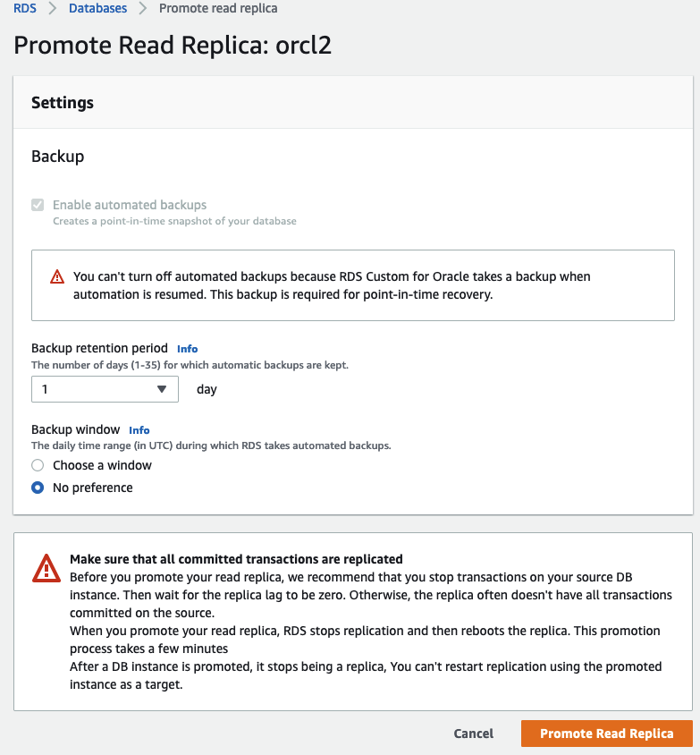Image resolution: width=700 pixels, height=755 pixels.
Task: Open Info help for Backup retention period
Action: click(x=187, y=349)
